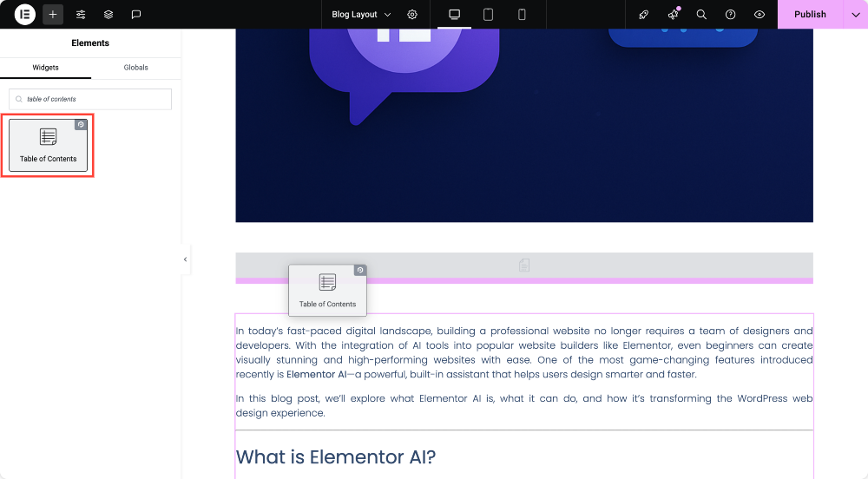Click the add element plus button
This screenshot has width=868, height=479.
point(53,15)
